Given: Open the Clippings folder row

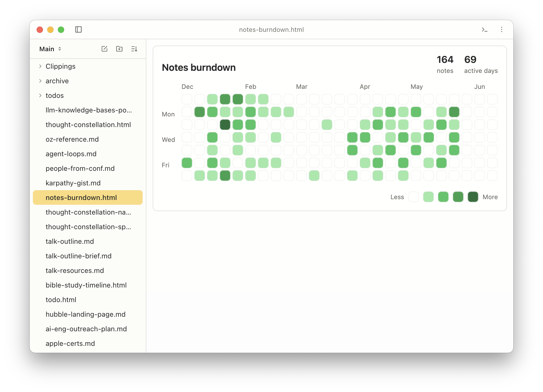Looking at the screenshot, I should 88,66.
